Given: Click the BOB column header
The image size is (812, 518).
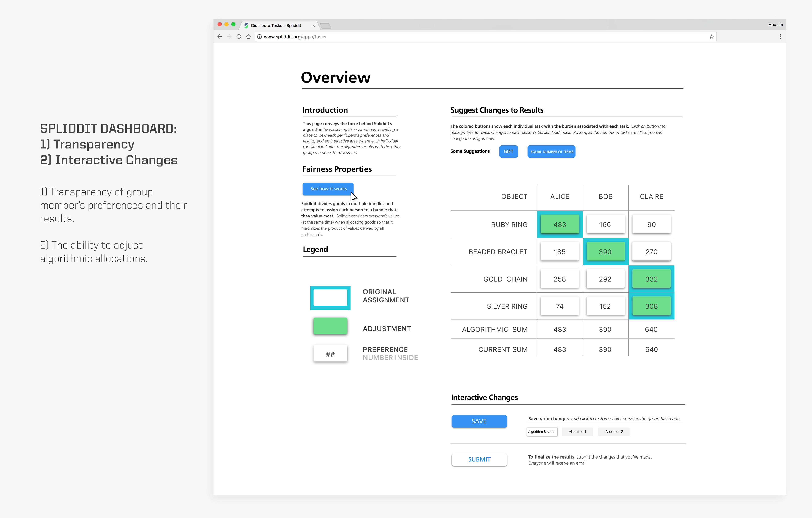Looking at the screenshot, I should (x=606, y=197).
